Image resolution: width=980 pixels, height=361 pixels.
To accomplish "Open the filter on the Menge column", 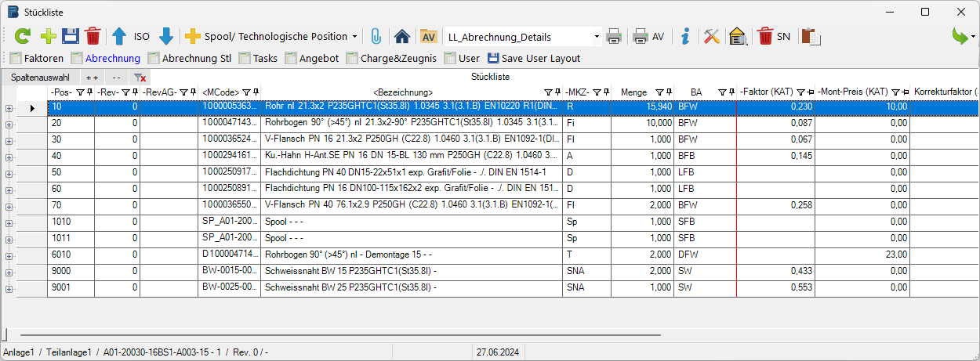I will click(x=659, y=92).
